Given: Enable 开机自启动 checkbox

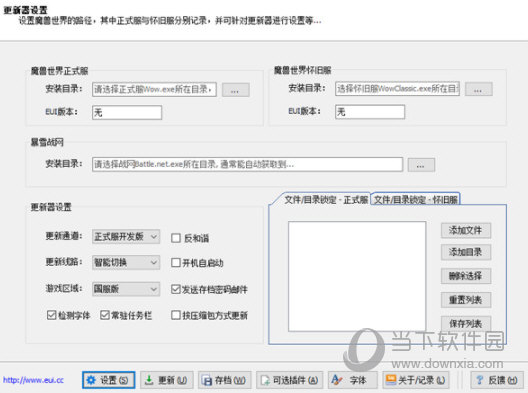Looking at the screenshot, I should click(176, 263).
